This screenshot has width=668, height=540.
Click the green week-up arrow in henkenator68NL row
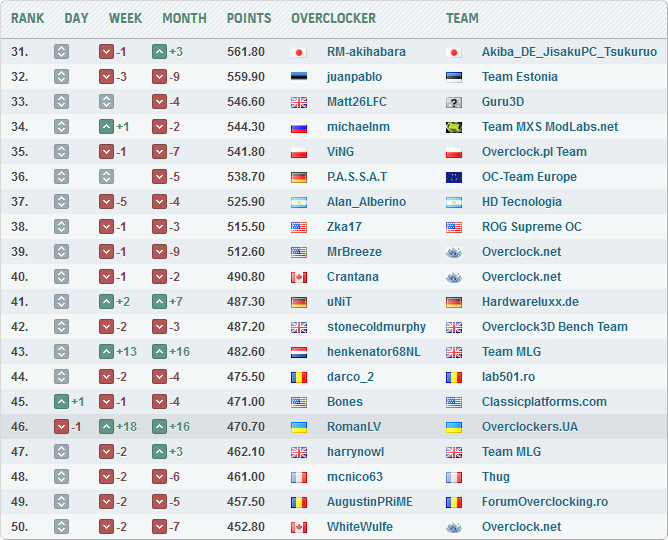point(106,352)
